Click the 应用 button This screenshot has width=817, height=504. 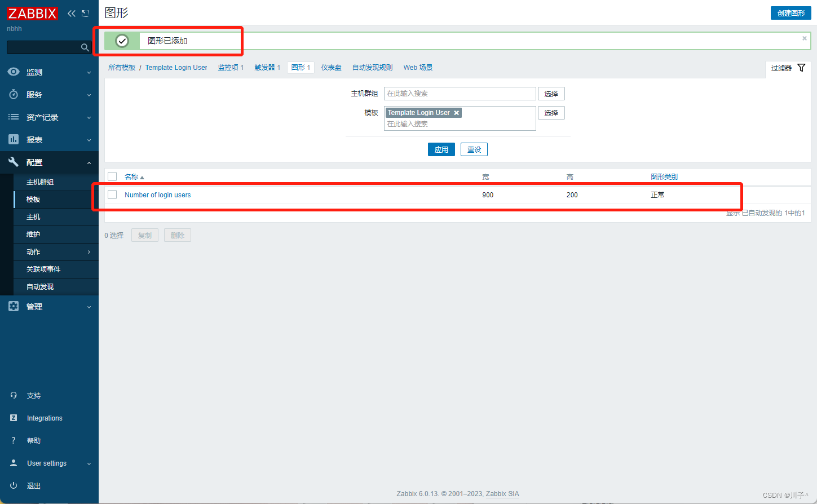coord(441,149)
